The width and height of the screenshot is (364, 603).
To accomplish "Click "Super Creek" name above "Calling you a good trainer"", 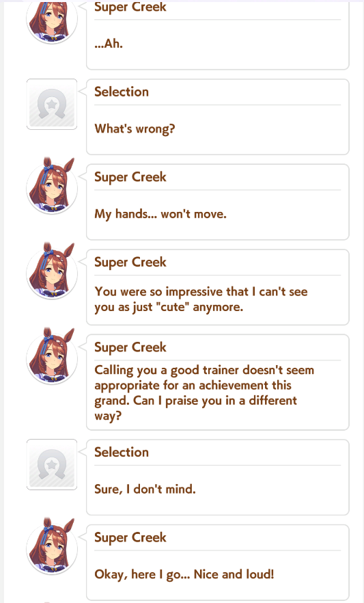I will coord(130,347).
